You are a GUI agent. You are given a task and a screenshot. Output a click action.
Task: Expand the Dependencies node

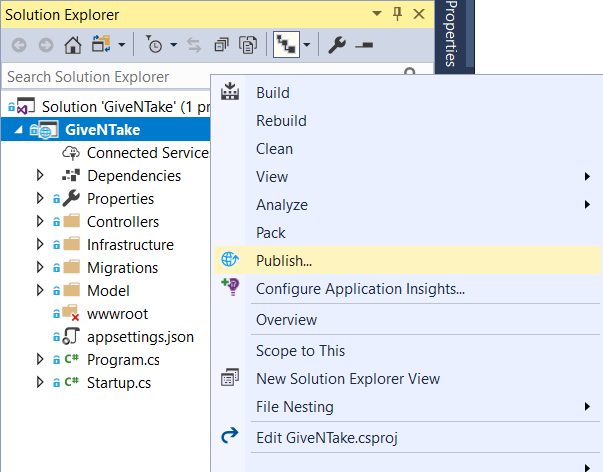click(40, 175)
